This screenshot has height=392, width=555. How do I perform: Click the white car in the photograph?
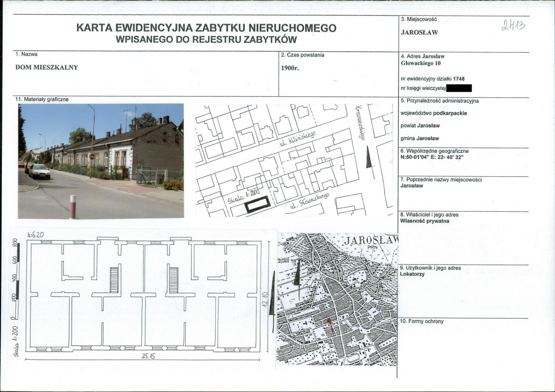39,172
